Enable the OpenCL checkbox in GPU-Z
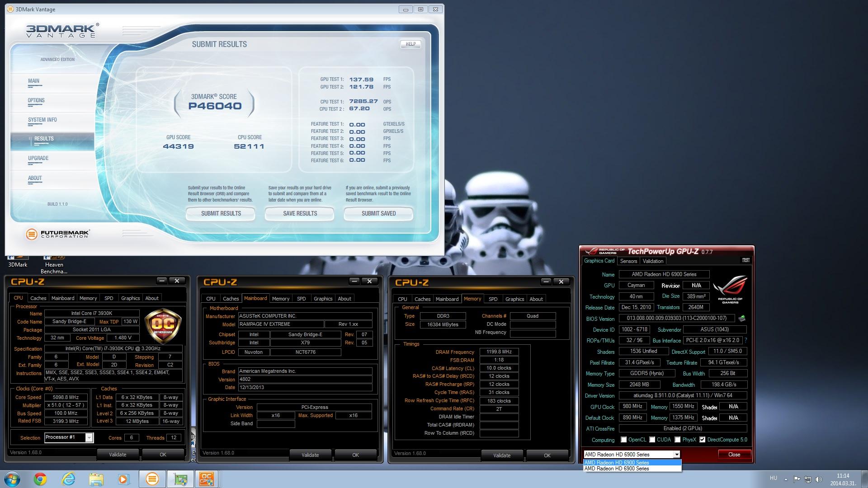The image size is (868, 488). [624, 440]
